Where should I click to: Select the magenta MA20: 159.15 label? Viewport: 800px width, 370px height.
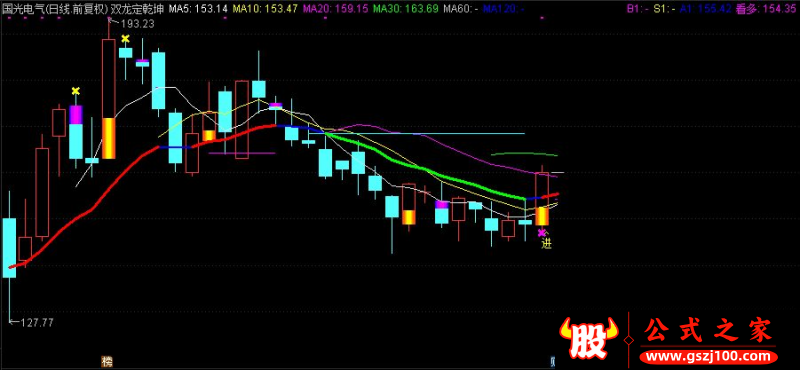point(335,9)
